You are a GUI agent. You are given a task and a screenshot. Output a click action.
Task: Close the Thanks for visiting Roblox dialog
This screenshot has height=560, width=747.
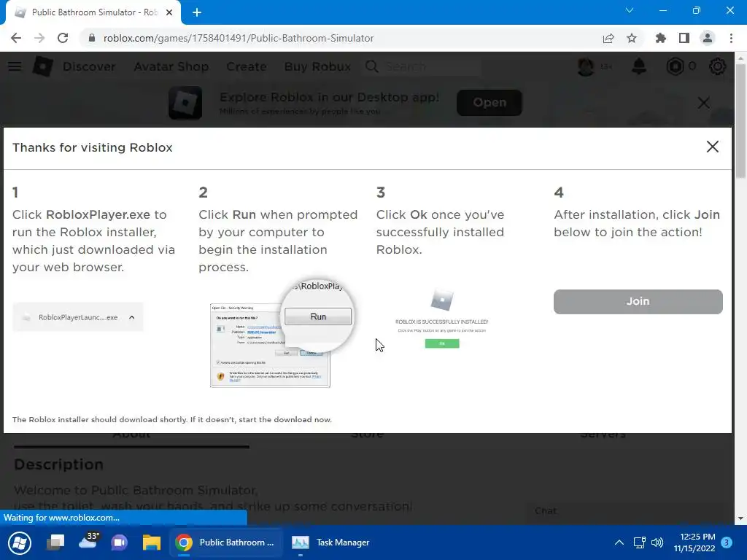tap(712, 147)
